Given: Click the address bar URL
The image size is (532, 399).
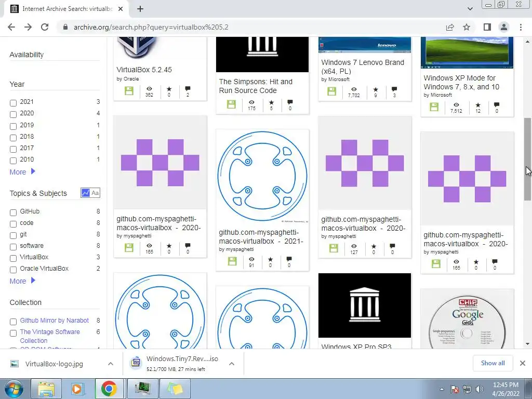Looking at the screenshot, I should point(151,27).
